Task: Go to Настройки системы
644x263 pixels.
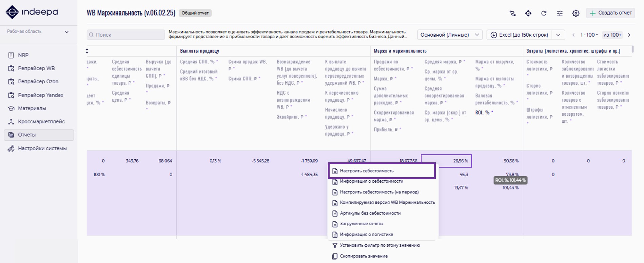Action: [42, 148]
